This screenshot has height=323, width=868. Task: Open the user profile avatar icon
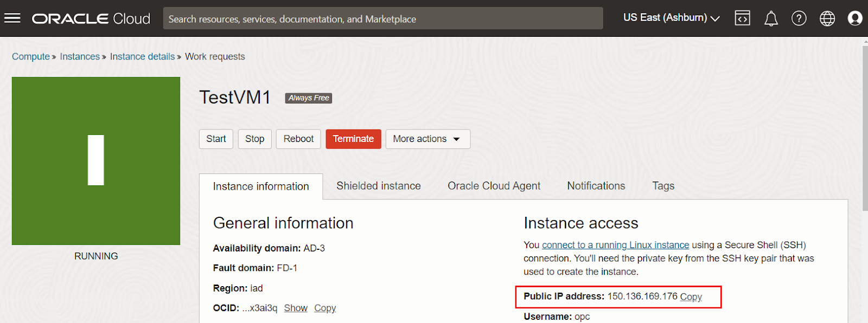(x=855, y=18)
